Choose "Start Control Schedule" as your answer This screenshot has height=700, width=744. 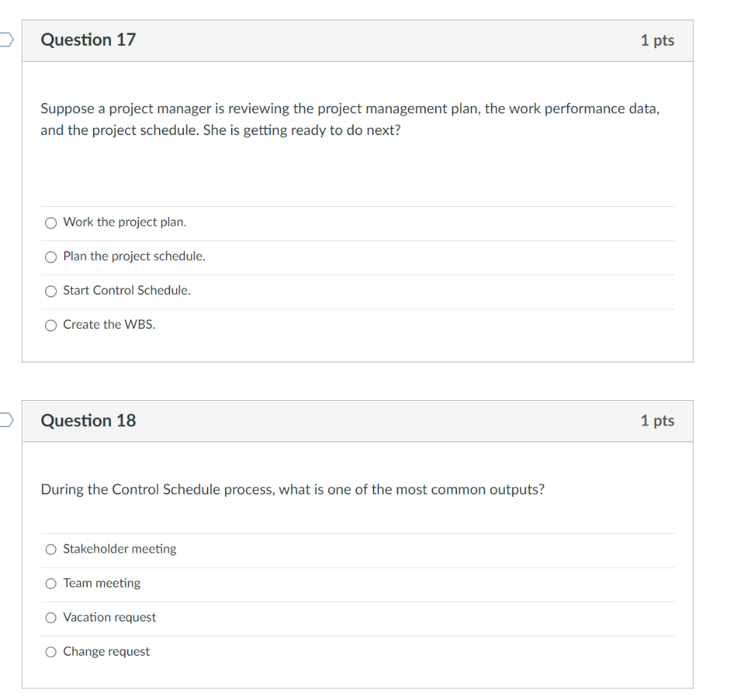pyautogui.click(x=51, y=290)
